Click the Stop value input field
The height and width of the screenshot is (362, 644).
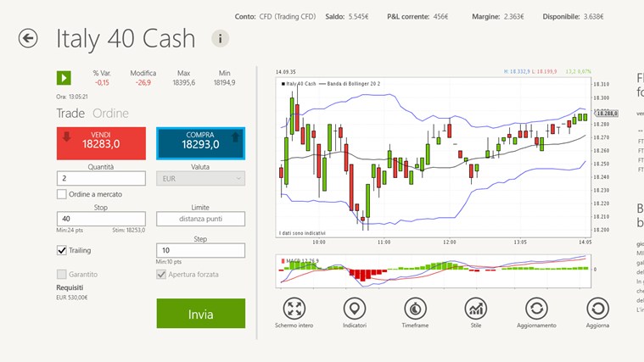[x=100, y=219]
